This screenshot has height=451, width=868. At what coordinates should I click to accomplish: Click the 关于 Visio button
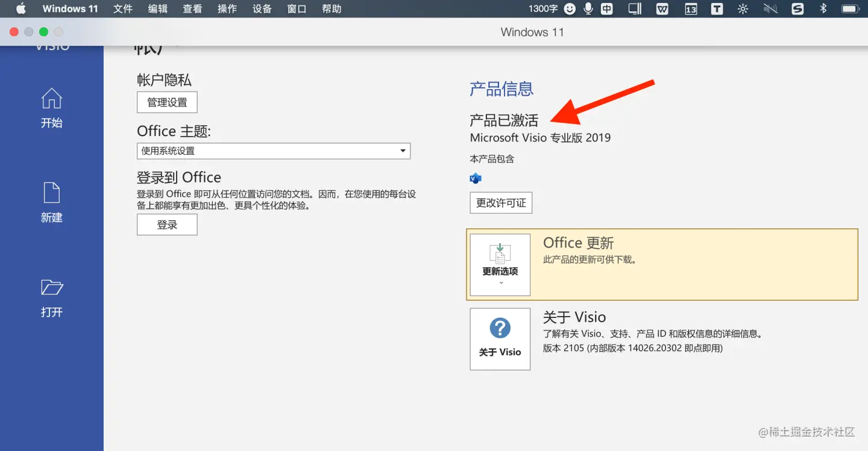[x=500, y=339]
